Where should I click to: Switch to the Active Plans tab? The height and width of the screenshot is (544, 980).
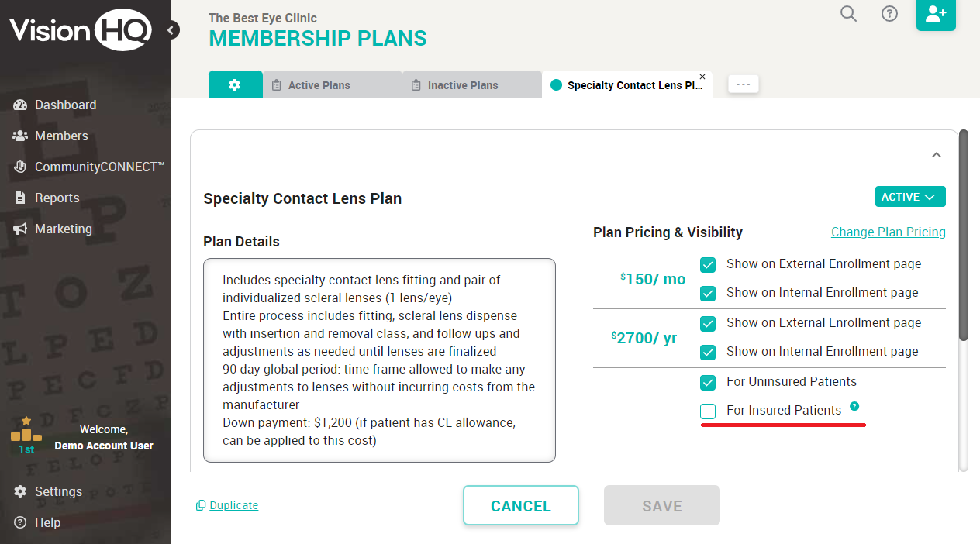(x=319, y=85)
